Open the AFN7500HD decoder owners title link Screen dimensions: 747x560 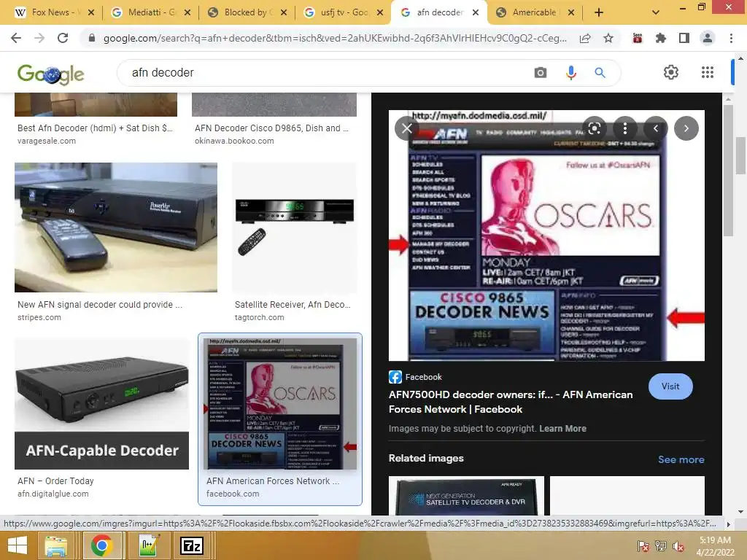(511, 402)
